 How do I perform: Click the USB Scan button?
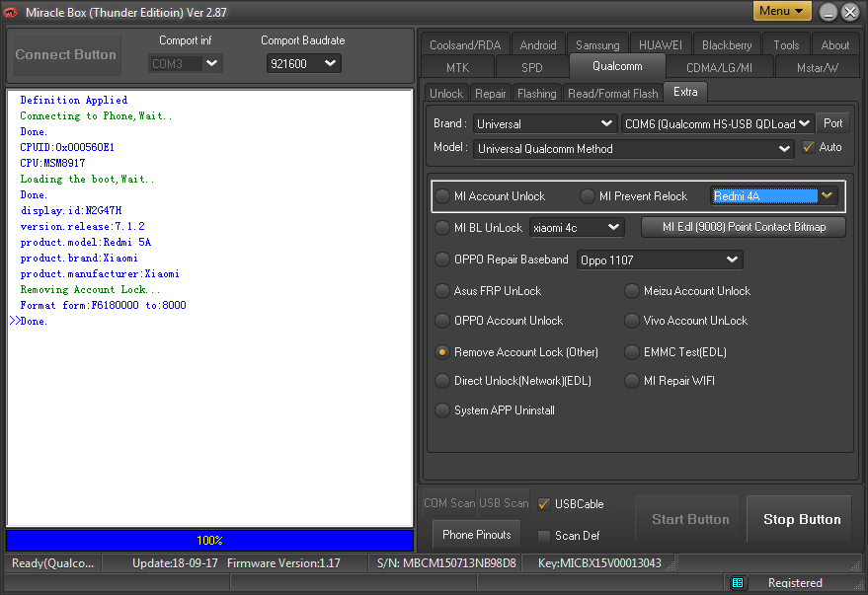[504, 503]
